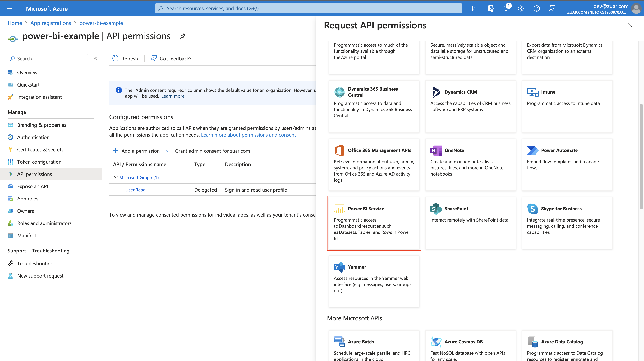Select the OneNote API tile
The image size is (644, 361).
pos(471,165)
